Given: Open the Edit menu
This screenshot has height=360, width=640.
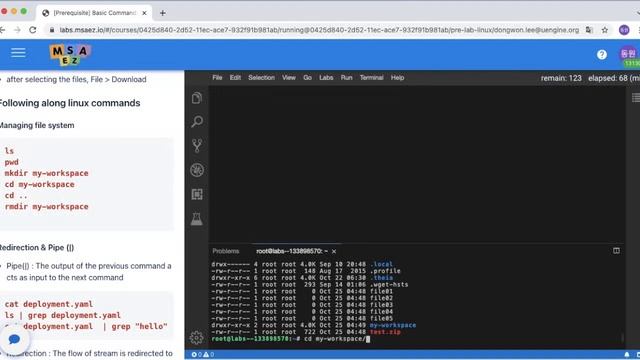Looking at the screenshot, I should [235, 78].
